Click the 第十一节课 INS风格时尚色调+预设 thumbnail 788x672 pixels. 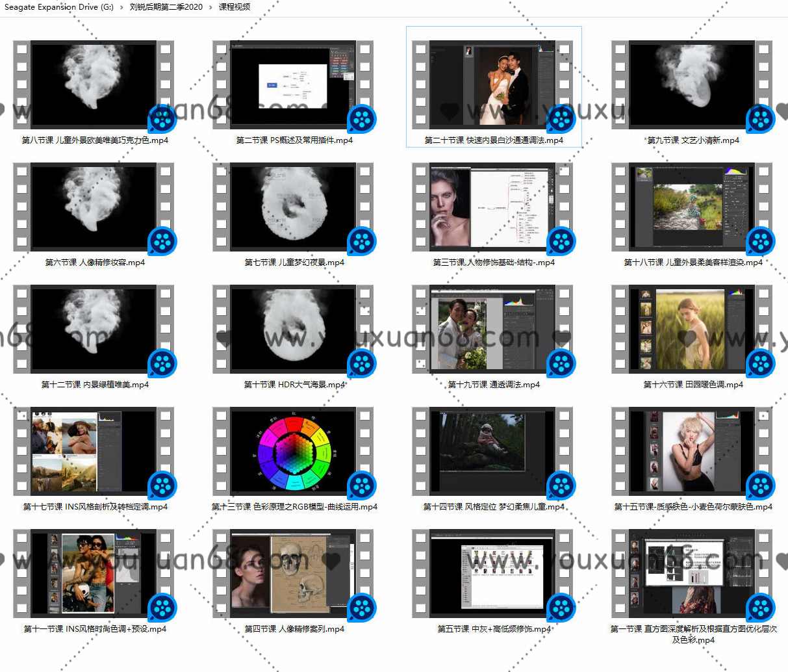(94, 573)
